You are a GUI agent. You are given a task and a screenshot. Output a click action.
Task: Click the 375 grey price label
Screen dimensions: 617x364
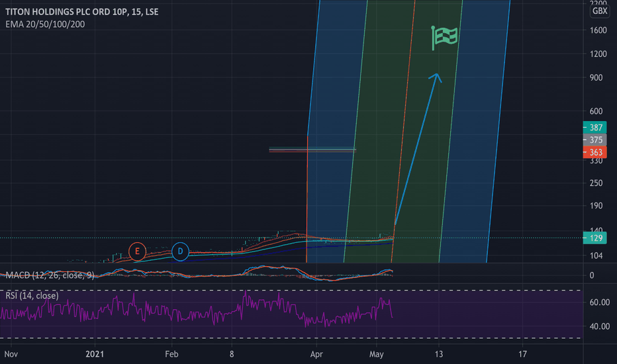tap(594, 140)
